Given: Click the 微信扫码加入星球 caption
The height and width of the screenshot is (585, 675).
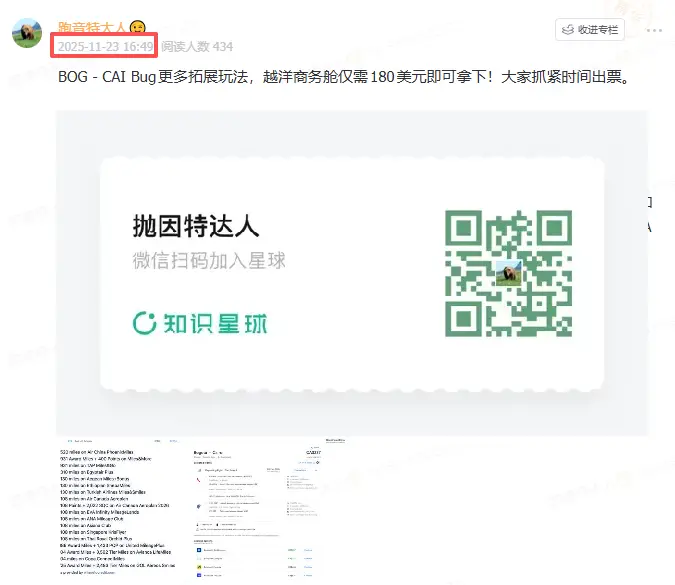Looking at the screenshot, I should pyautogui.click(x=209, y=261).
